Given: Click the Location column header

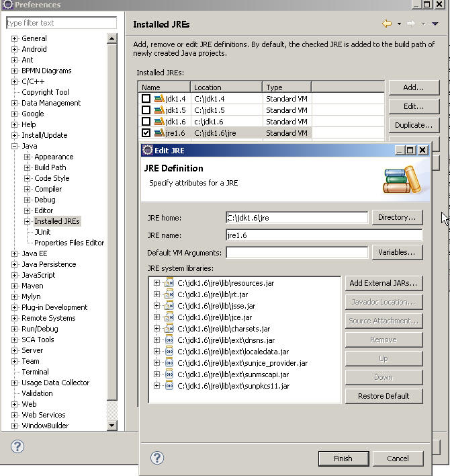Looking at the screenshot, I should tap(226, 87).
